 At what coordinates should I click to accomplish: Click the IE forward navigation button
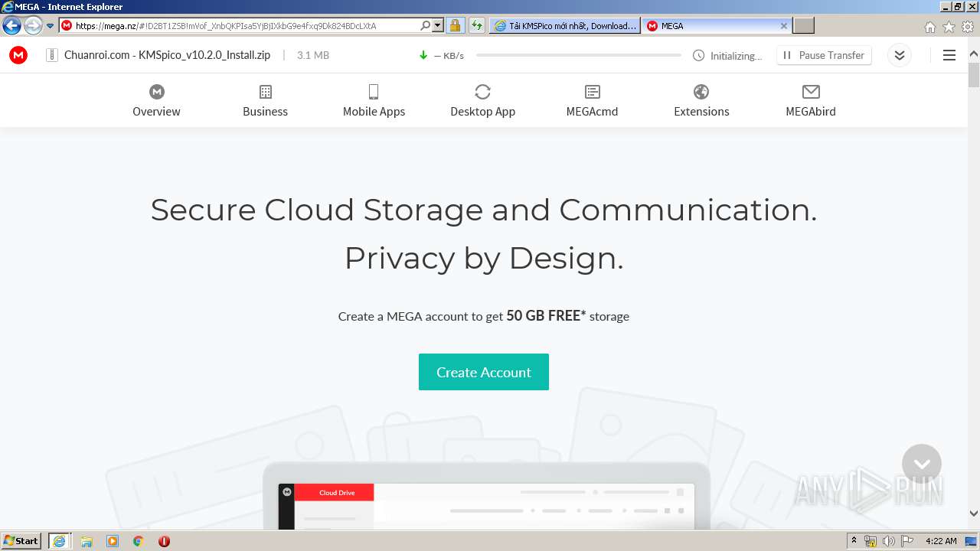click(x=33, y=26)
